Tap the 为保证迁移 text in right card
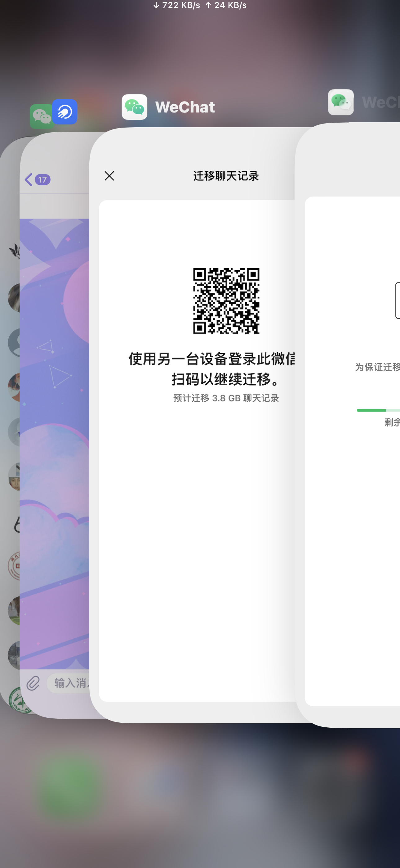The height and width of the screenshot is (868, 400). [x=377, y=367]
